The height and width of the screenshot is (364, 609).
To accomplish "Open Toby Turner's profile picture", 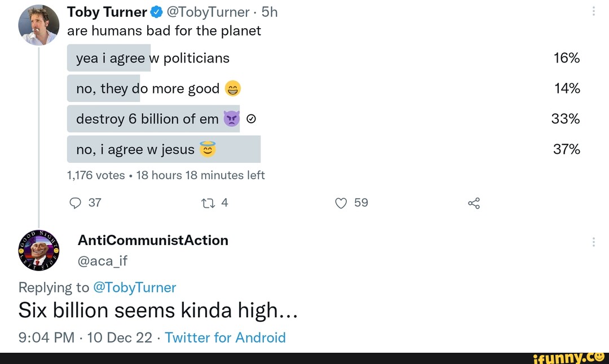I will point(38,24).
